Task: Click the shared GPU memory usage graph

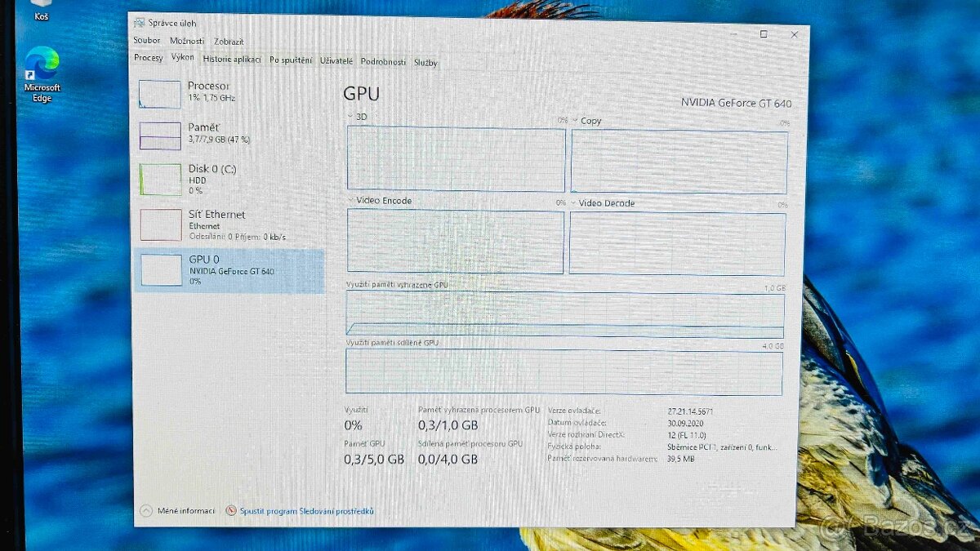Action: 564,372
